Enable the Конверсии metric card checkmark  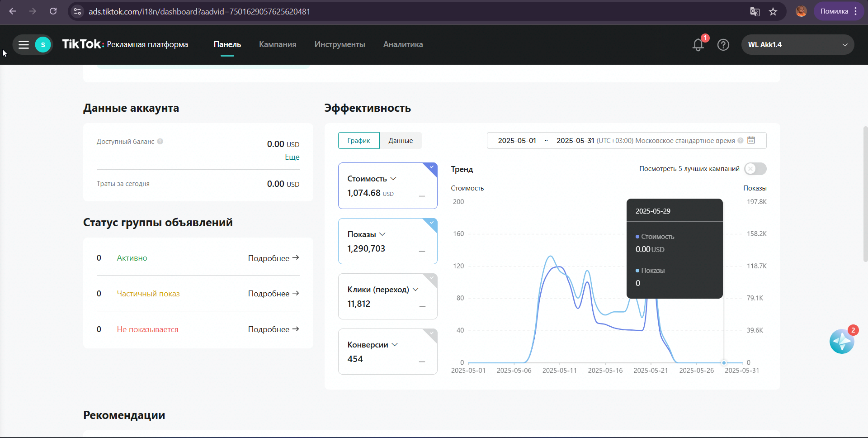point(432,333)
